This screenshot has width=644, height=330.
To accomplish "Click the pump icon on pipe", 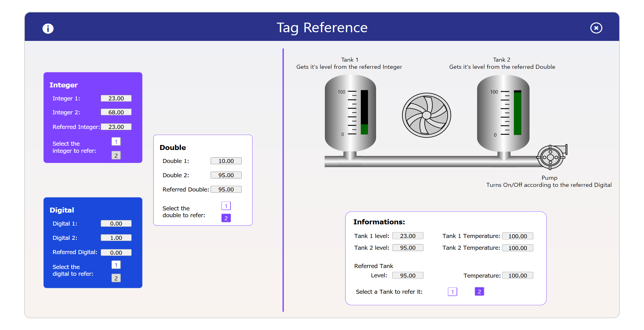I will click(550, 157).
